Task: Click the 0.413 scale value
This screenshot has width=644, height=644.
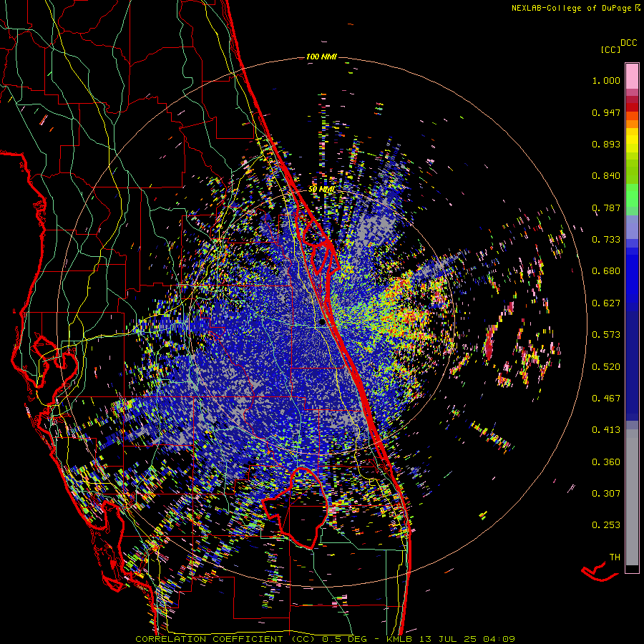Action: coord(606,430)
